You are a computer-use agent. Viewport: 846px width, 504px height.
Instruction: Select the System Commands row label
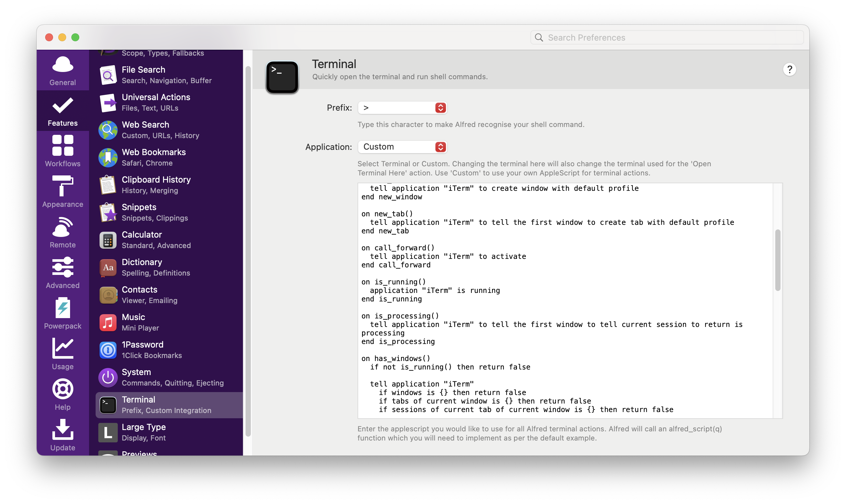pos(173,377)
